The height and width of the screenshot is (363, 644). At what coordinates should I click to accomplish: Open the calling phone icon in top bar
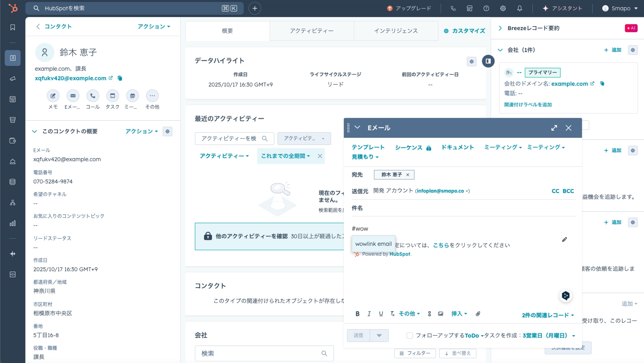pos(453,8)
